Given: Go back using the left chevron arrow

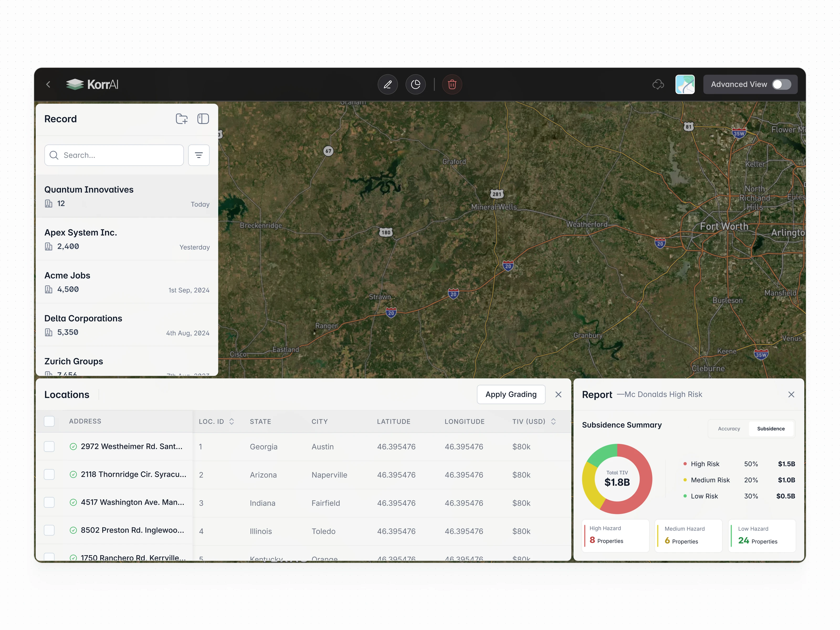Looking at the screenshot, I should [48, 84].
